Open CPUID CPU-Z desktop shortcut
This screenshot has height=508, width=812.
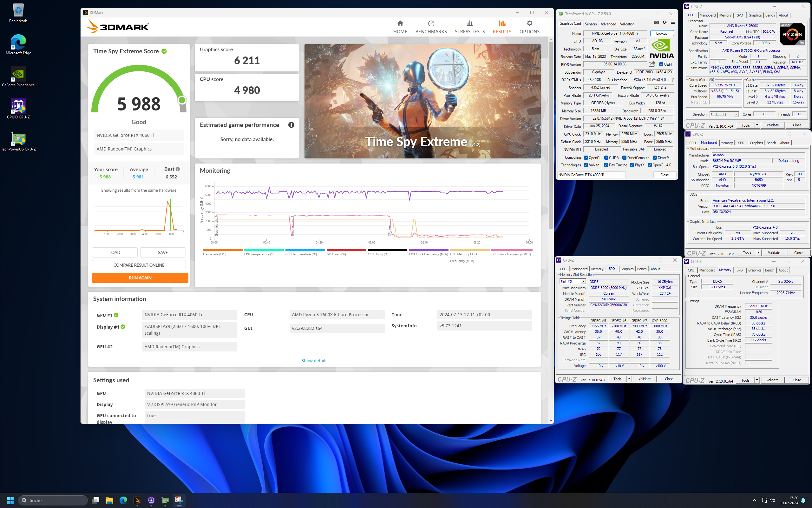pos(18,109)
